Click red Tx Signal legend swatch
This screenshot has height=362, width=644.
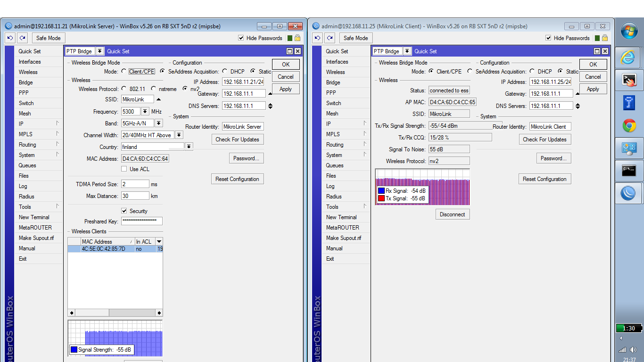point(381,198)
